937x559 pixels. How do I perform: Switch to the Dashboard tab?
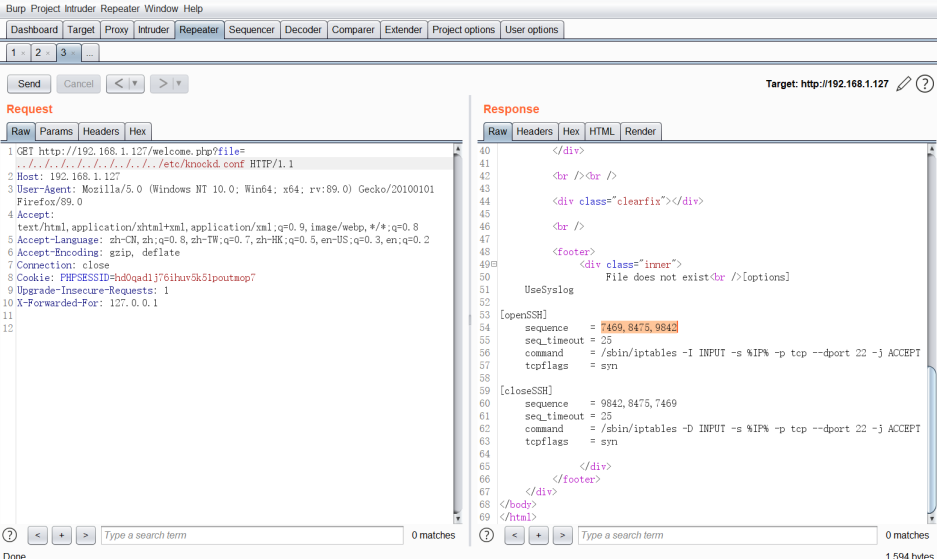pos(34,30)
